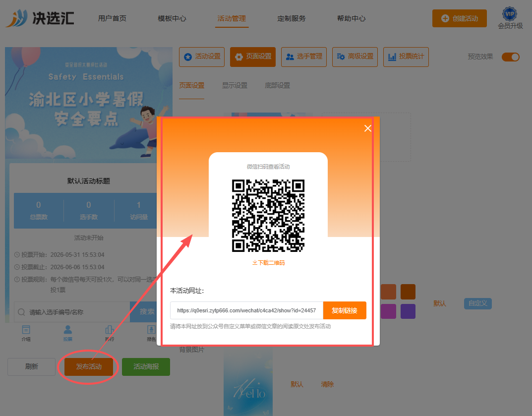The image size is (532, 416).
Task: Click the 复制链接 button
Action: tap(345, 310)
